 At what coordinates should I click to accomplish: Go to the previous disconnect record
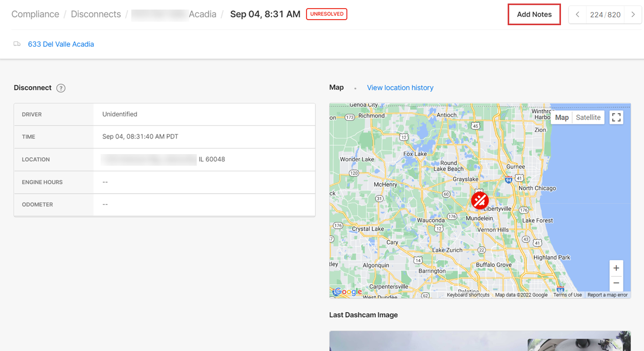click(x=578, y=15)
